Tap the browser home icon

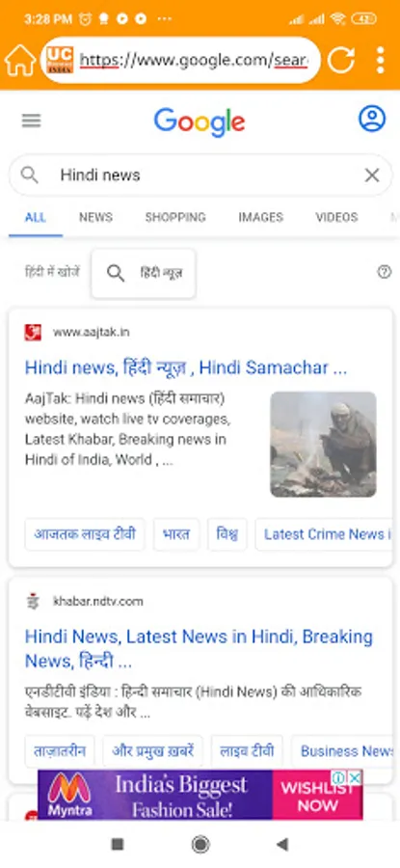coord(20,60)
